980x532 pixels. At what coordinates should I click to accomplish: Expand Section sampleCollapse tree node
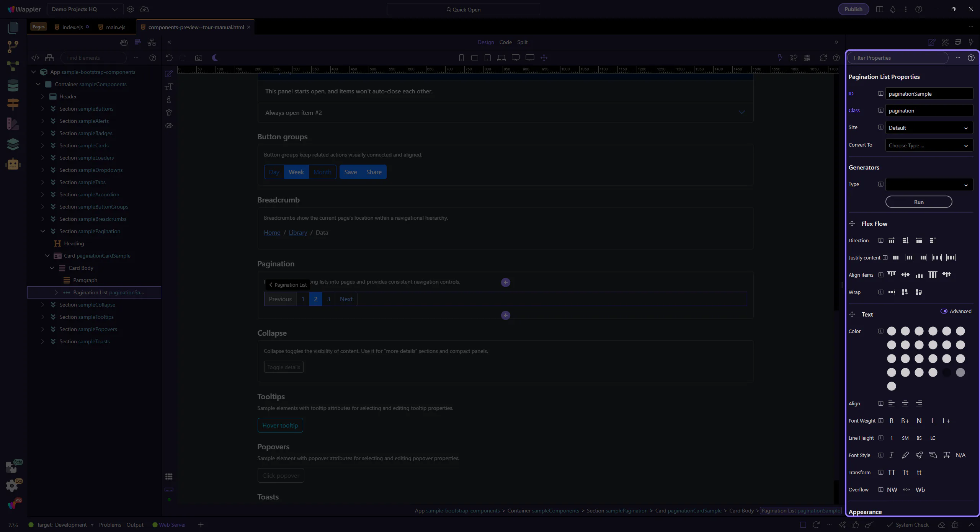[x=42, y=305]
